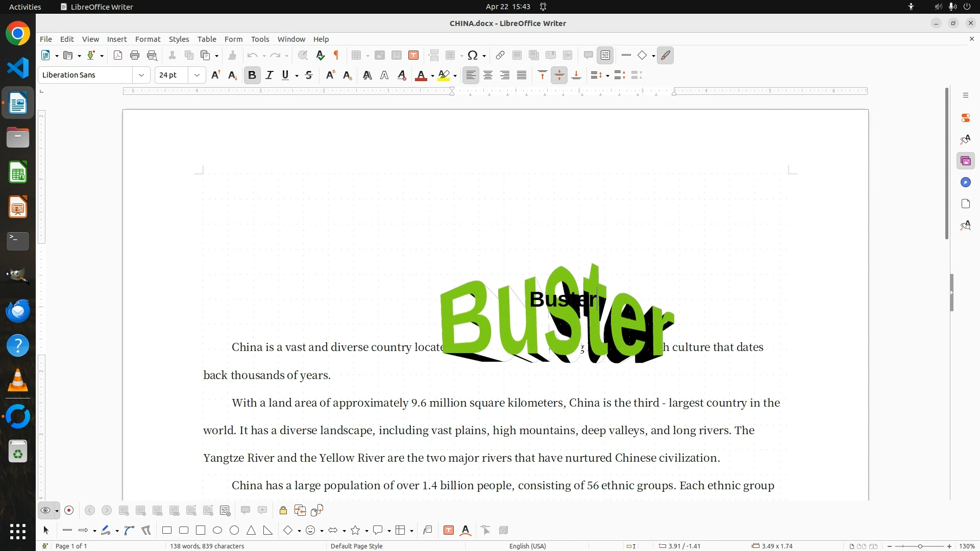
Task: Select the Ellipse shape tool
Action: [217, 531]
